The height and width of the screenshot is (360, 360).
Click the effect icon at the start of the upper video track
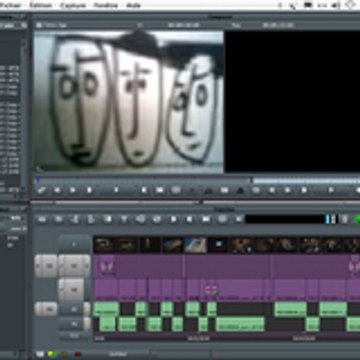pyautogui.click(x=107, y=266)
